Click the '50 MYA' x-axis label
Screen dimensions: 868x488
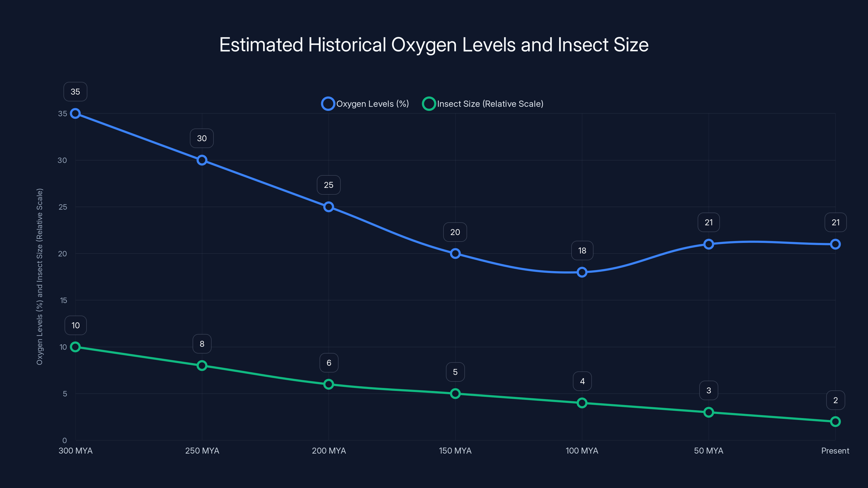[709, 451]
